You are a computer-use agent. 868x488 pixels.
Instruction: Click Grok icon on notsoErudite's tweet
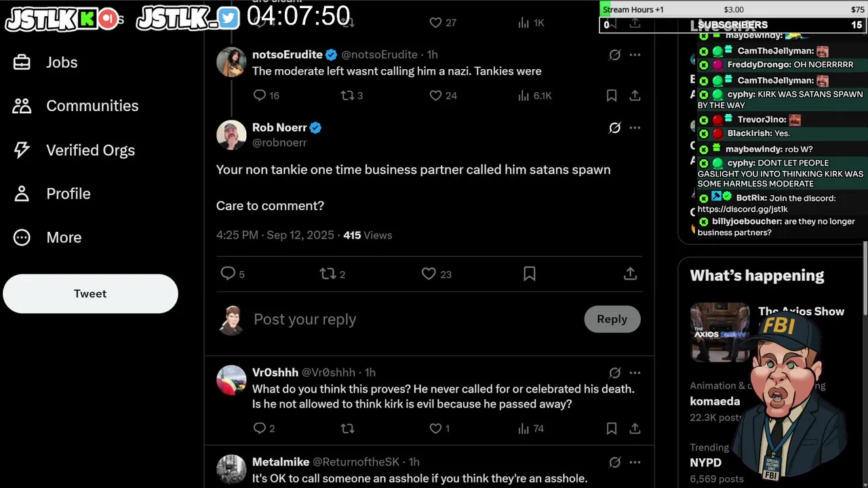(x=614, y=55)
